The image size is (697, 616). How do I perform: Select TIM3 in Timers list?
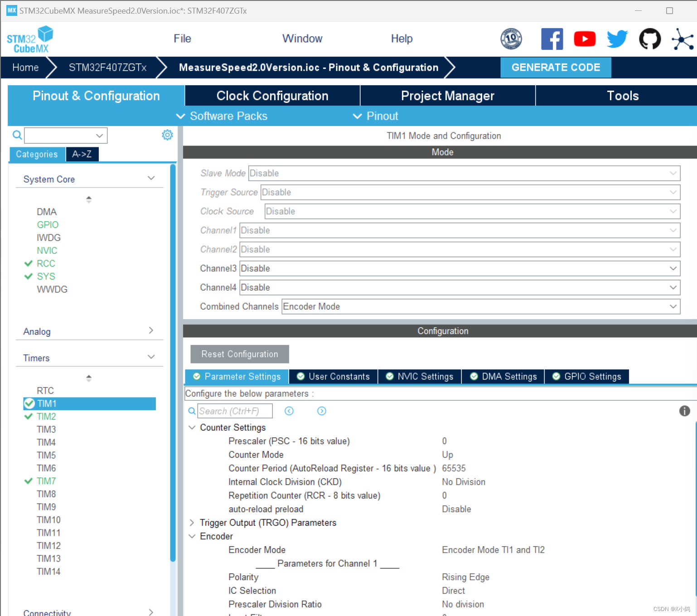(46, 429)
